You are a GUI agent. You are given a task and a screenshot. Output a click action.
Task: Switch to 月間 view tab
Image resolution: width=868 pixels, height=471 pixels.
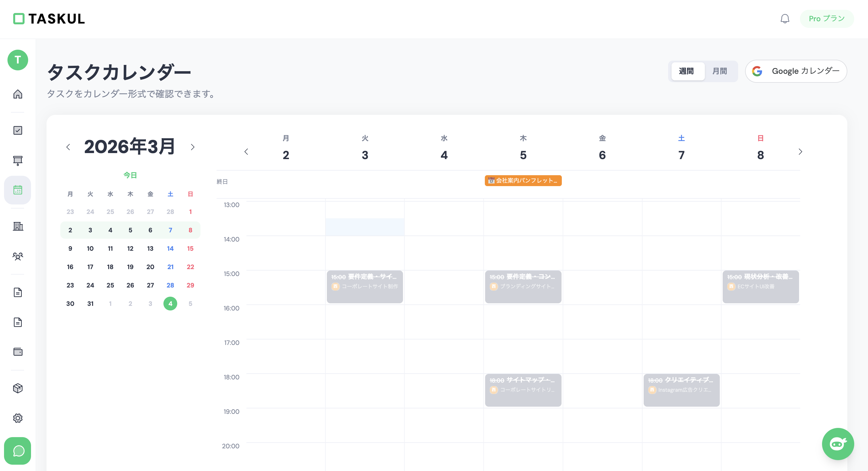tap(720, 71)
